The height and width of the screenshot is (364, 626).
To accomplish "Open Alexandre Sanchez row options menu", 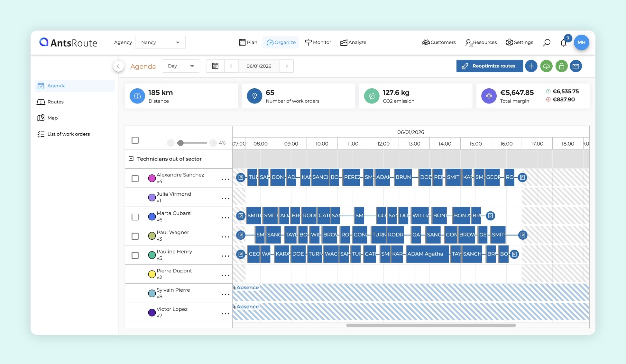I will (225, 179).
